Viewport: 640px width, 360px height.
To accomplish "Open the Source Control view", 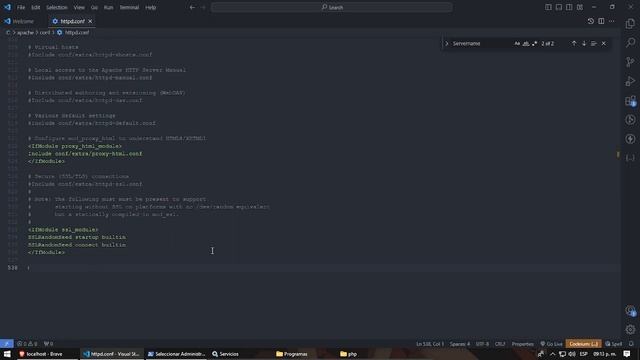I will coord(630,62).
